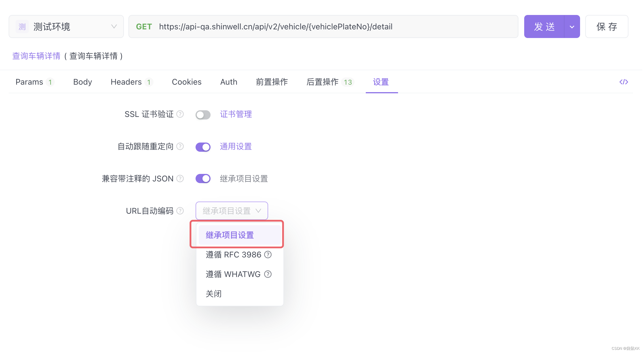The height and width of the screenshot is (353, 644).
Task: Select the highlighted 继承项目设置 option
Action: (229, 235)
